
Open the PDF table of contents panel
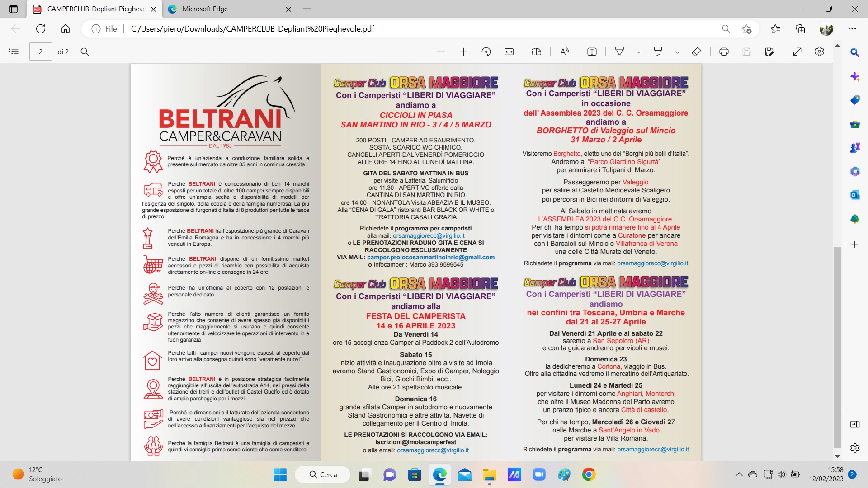(x=14, y=52)
